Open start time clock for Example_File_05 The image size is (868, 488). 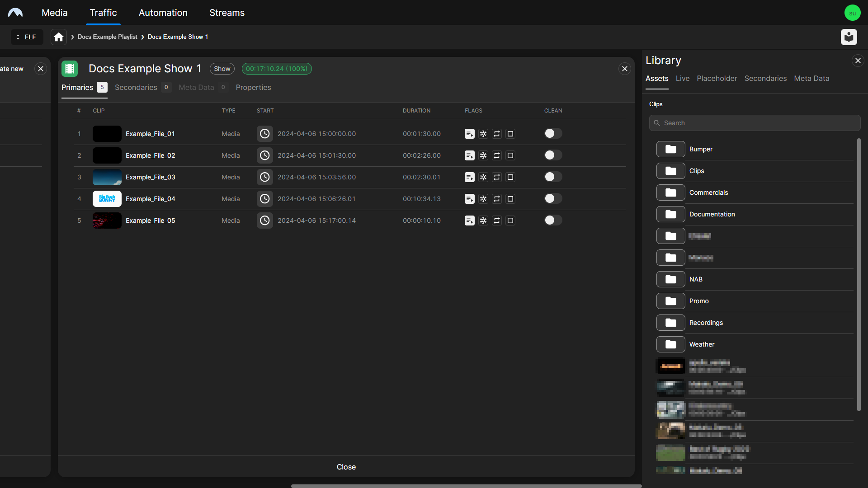pos(265,221)
